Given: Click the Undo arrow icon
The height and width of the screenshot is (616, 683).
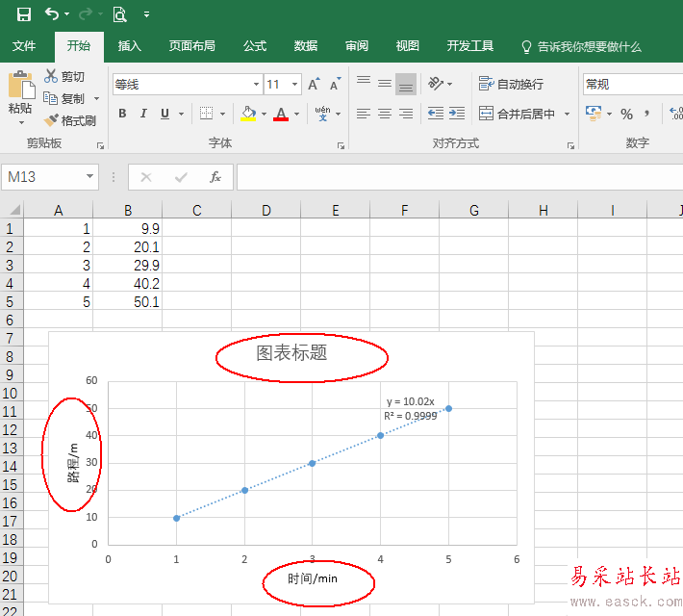Looking at the screenshot, I should click(x=52, y=13).
